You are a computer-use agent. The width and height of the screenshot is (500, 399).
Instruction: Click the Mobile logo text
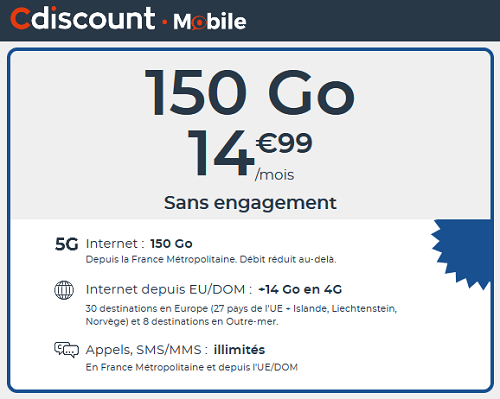210,21
